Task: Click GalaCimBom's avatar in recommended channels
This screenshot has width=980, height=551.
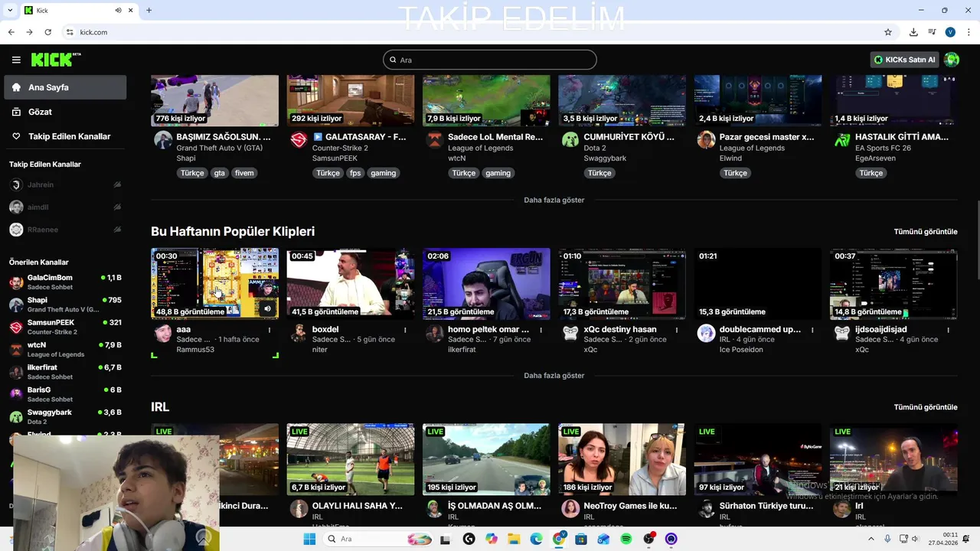Action: pos(16,282)
